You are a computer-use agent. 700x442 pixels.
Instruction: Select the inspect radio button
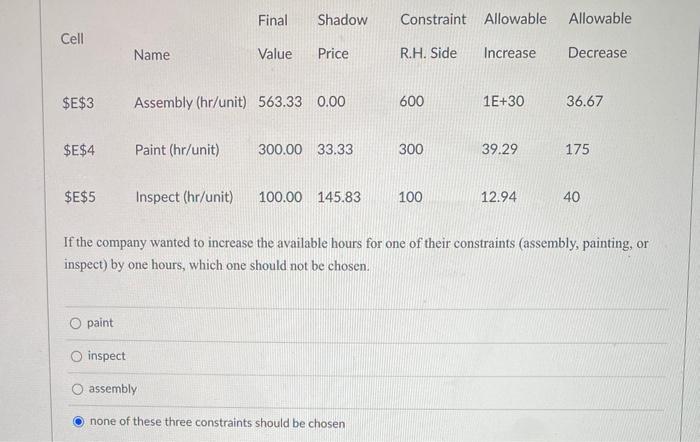click(x=74, y=356)
